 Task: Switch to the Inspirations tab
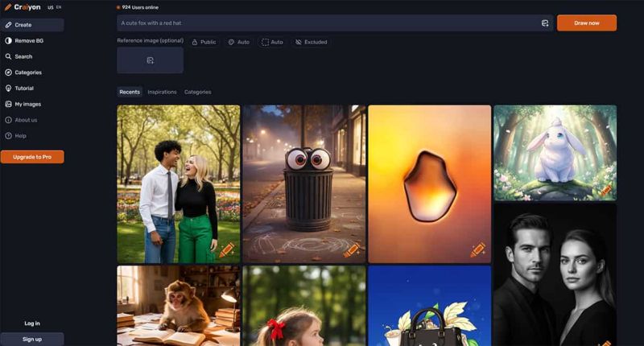point(162,92)
